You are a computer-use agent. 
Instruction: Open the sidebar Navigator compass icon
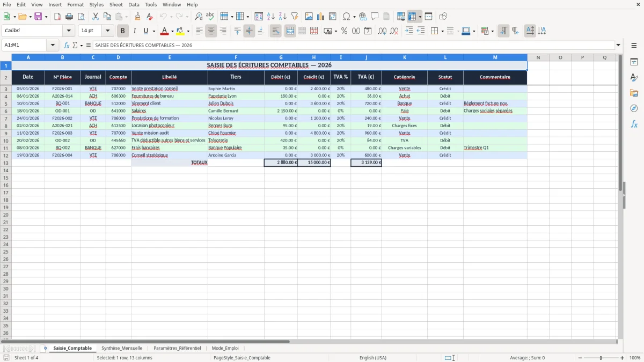634,108
